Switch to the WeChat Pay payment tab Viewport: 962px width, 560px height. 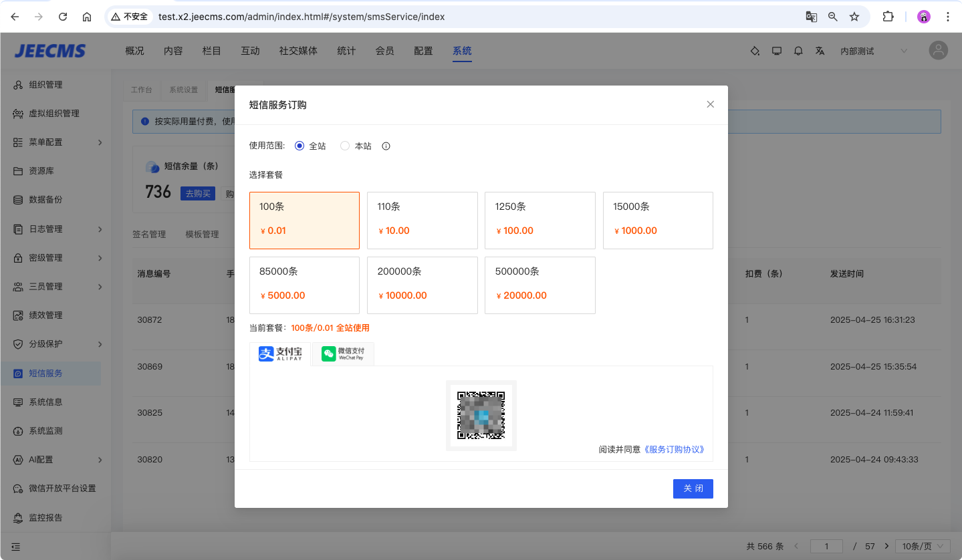click(x=343, y=354)
